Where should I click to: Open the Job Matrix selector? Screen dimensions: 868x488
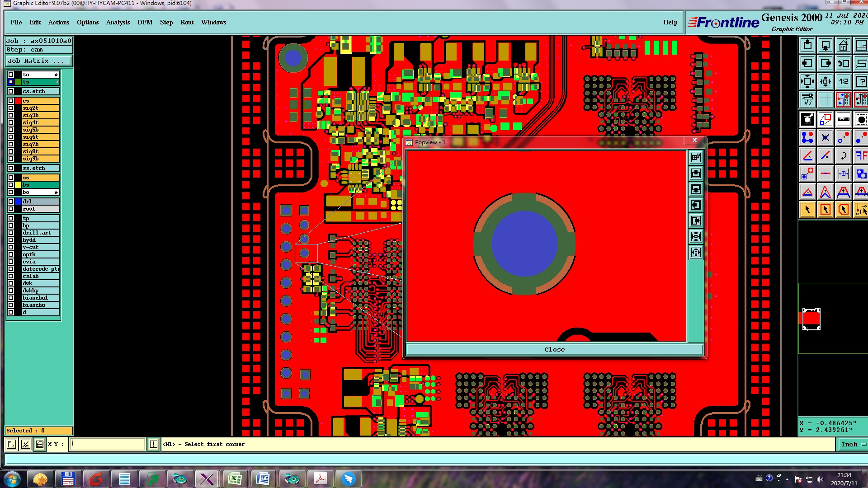click(38, 61)
